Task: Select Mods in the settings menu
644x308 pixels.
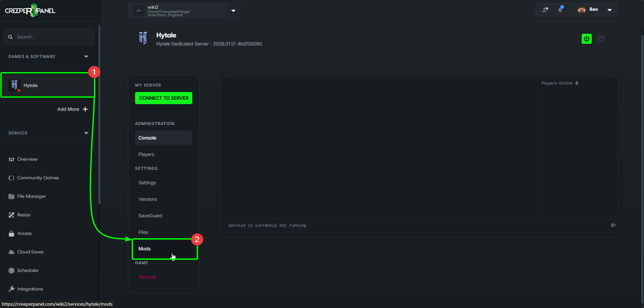Action: click(x=145, y=249)
